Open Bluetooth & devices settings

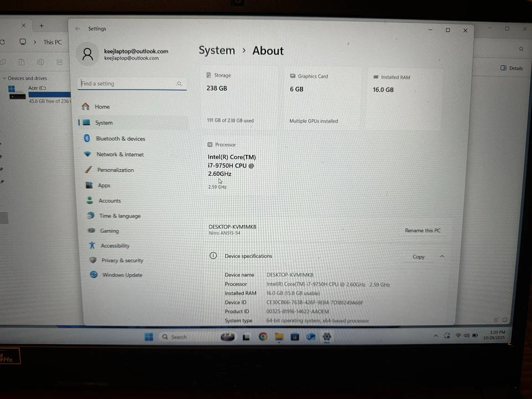pos(120,139)
